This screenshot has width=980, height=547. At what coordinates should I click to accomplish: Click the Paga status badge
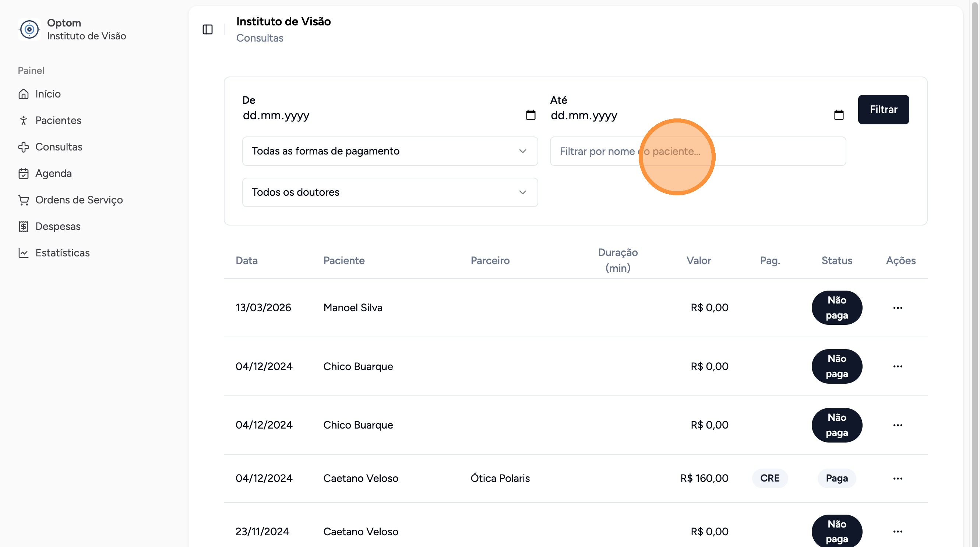(x=836, y=478)
